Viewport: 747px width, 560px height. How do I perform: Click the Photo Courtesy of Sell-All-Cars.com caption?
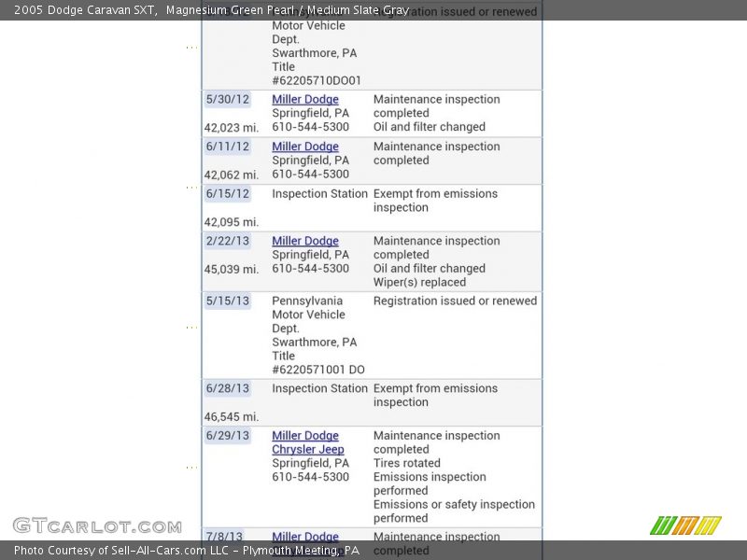pyautogui.click(x=187, y=551)
